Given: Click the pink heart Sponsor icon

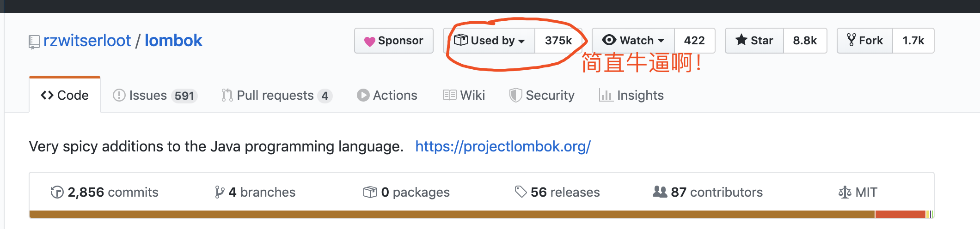Looking at the screenshot, I should 369,42.
